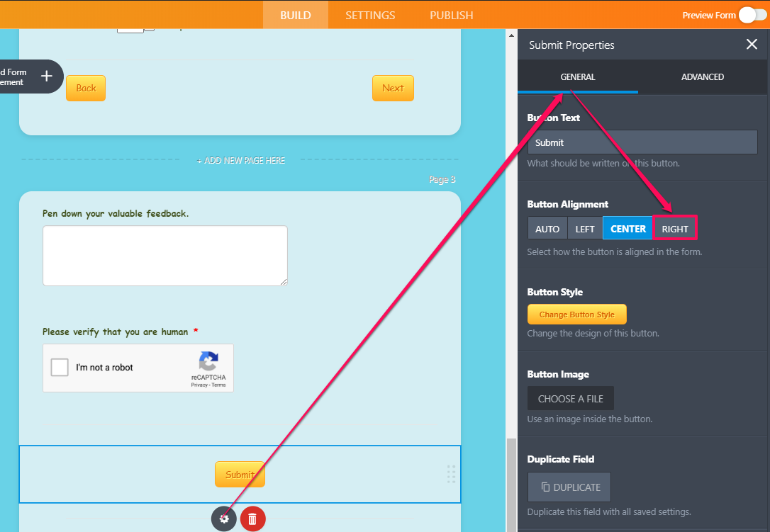Click the Button Text input field
The width and height of the screenshot is (770, 532).
(642, 142)
